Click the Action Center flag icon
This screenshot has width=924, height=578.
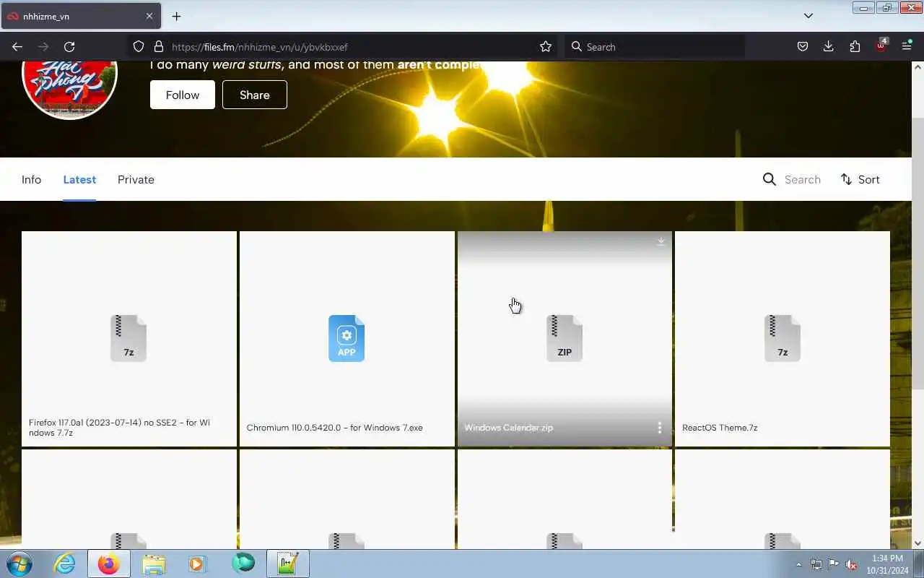833,564
